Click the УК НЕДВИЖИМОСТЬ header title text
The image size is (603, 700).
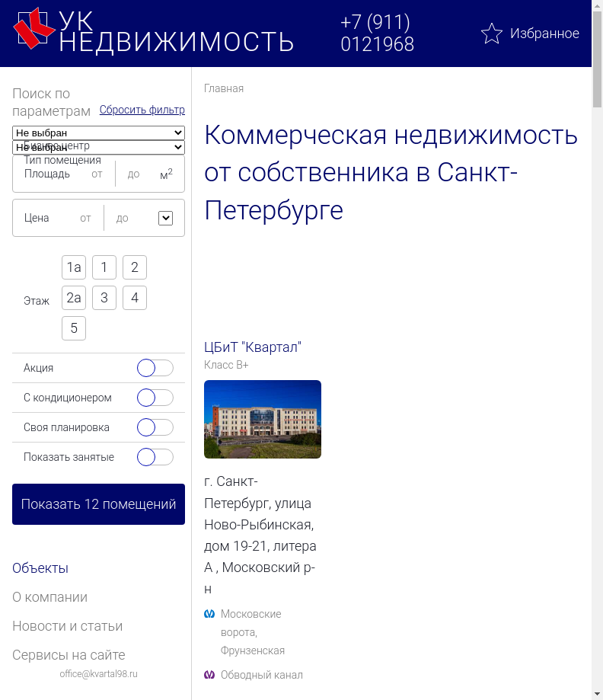click(176, 31)
